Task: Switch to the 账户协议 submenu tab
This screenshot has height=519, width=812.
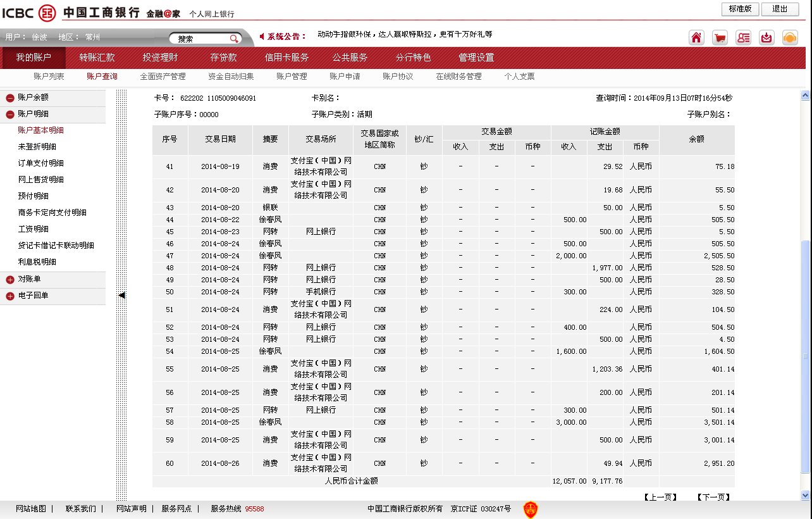Action: [x=398, y=77]
